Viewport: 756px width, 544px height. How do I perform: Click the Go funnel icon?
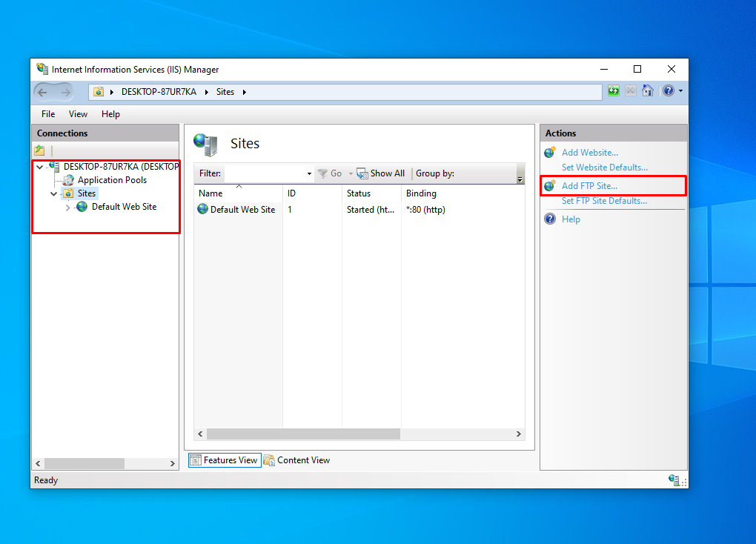coord(322,173)
